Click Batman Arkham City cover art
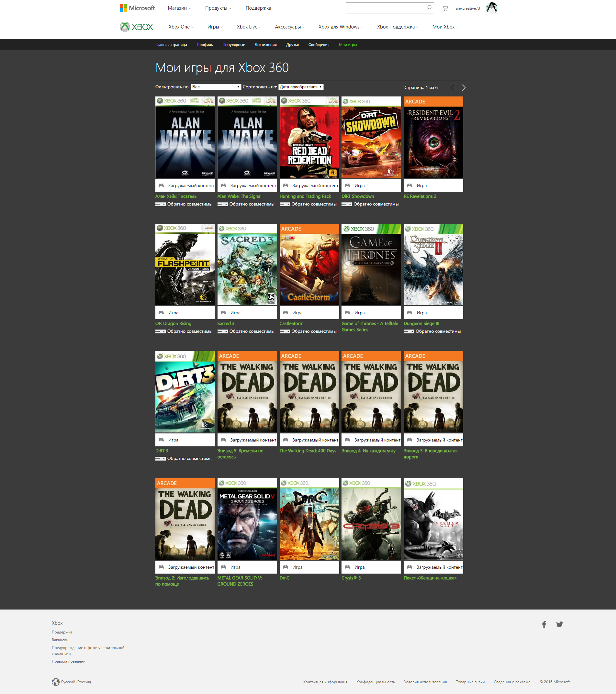This screenshot has height=694, width=616. [433, 519]
